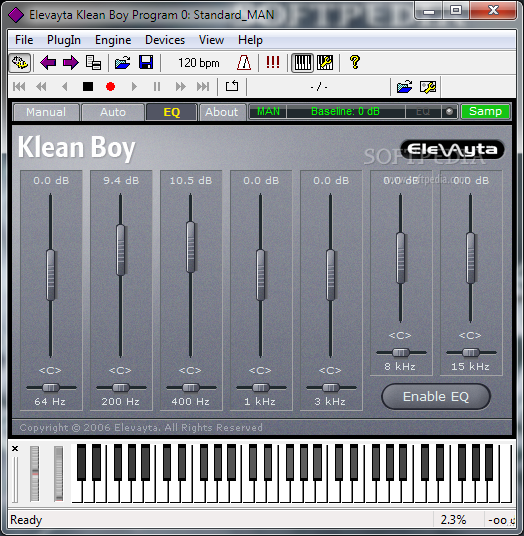Click the rewind transport button

(41, 87)
